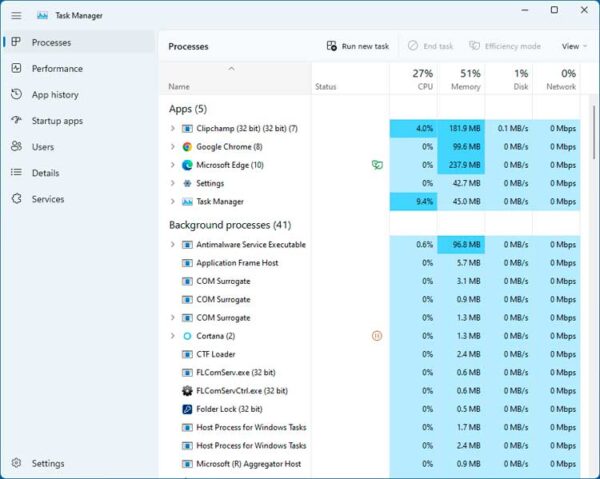Click the Settings app gear icon in list
The width and height of the screenshot is (600, 479).
tap(187, 183)
